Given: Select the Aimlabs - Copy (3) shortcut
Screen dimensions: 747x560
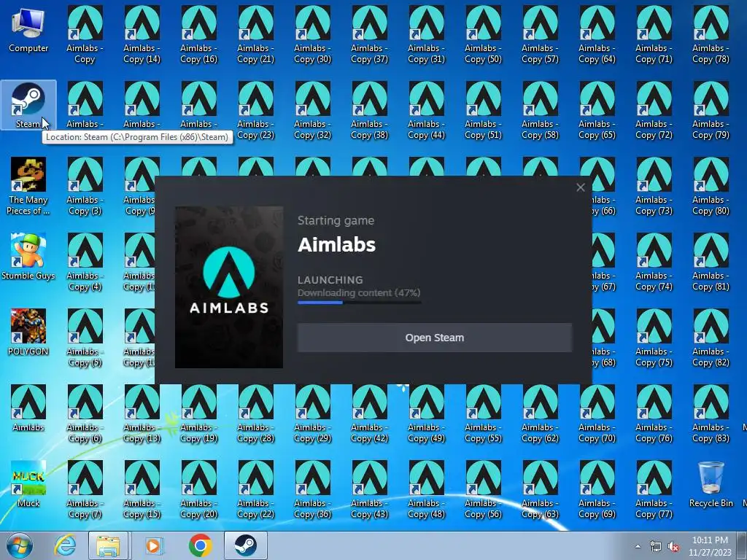Looking at the screenshot, I should (x=85, y=187).
